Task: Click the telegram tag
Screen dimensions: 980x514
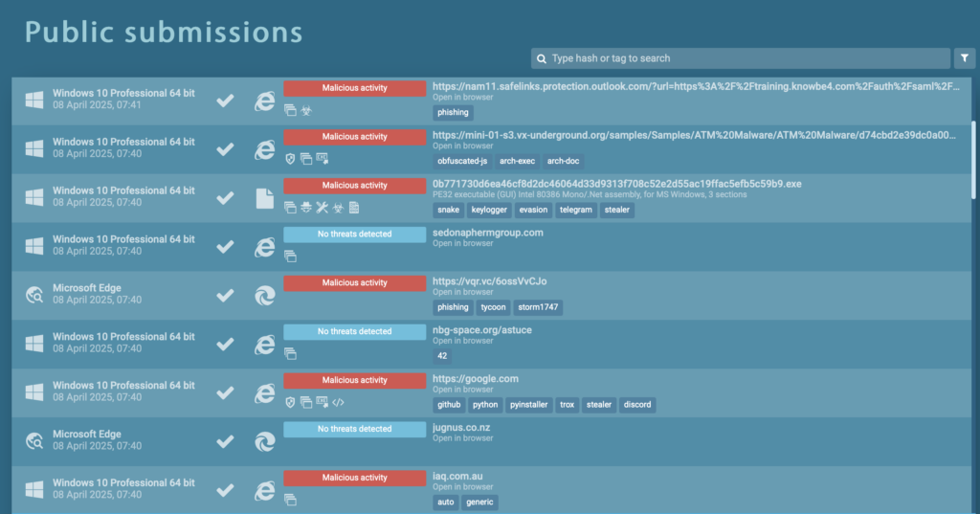Action: point(575,211)
